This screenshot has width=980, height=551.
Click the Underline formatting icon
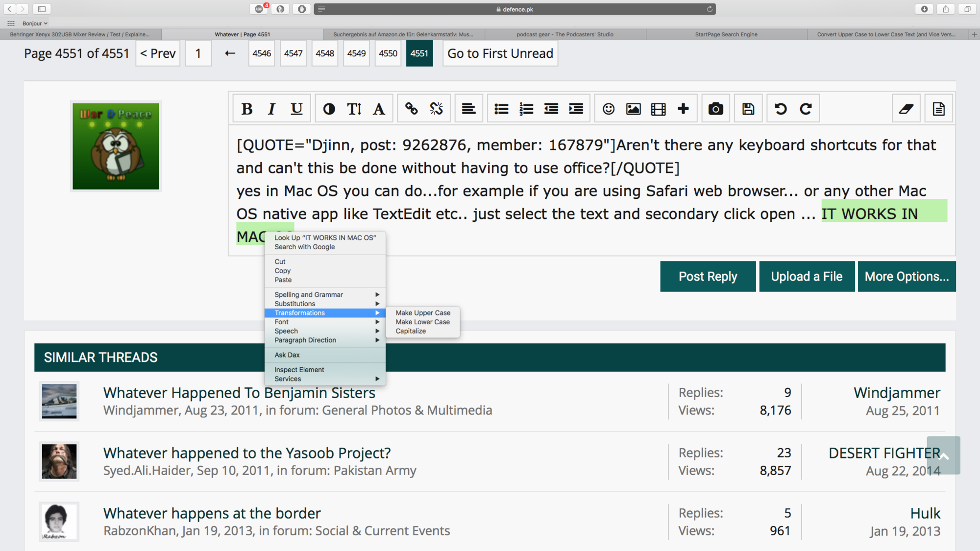(296, 109)
